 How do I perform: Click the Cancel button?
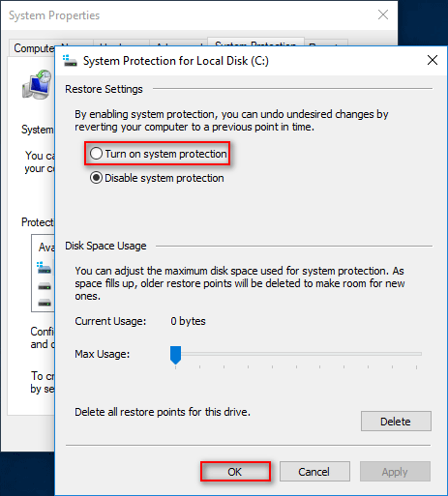point(314,472)
